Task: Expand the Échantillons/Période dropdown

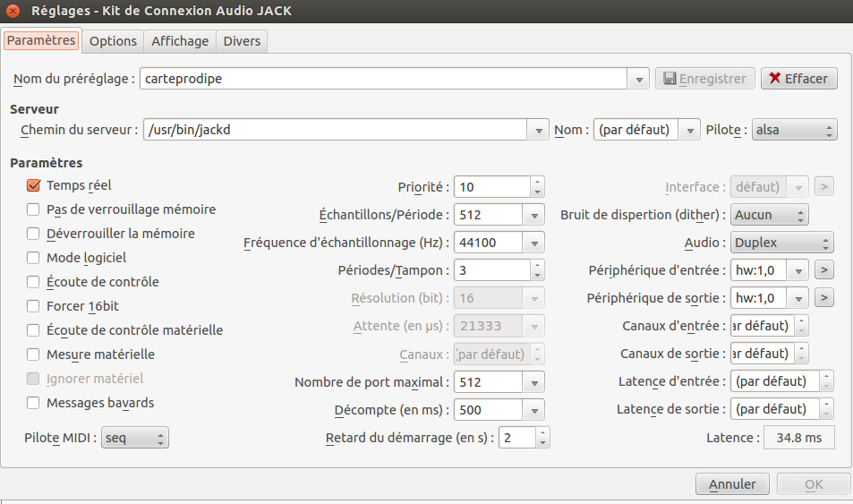Action: tap(533, 215)
